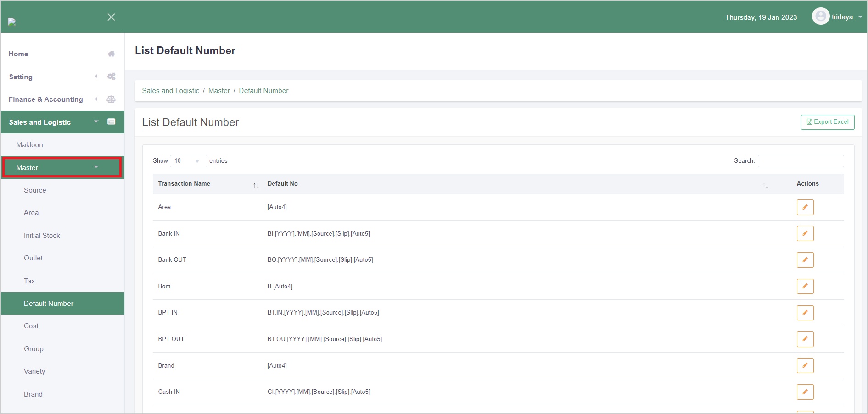
Task: Click the Export Excel button
Action: coord(827,122)
